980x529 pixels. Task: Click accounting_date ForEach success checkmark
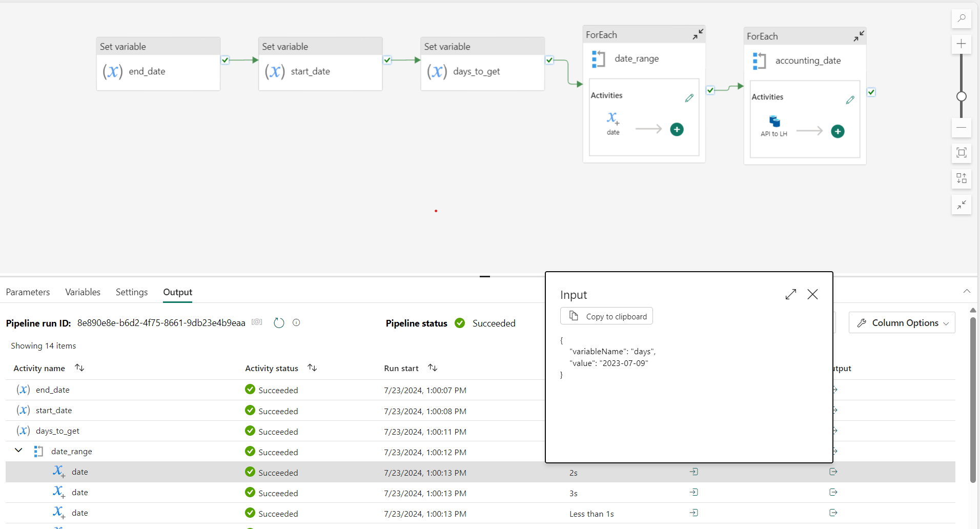click(x=871, y=92)
